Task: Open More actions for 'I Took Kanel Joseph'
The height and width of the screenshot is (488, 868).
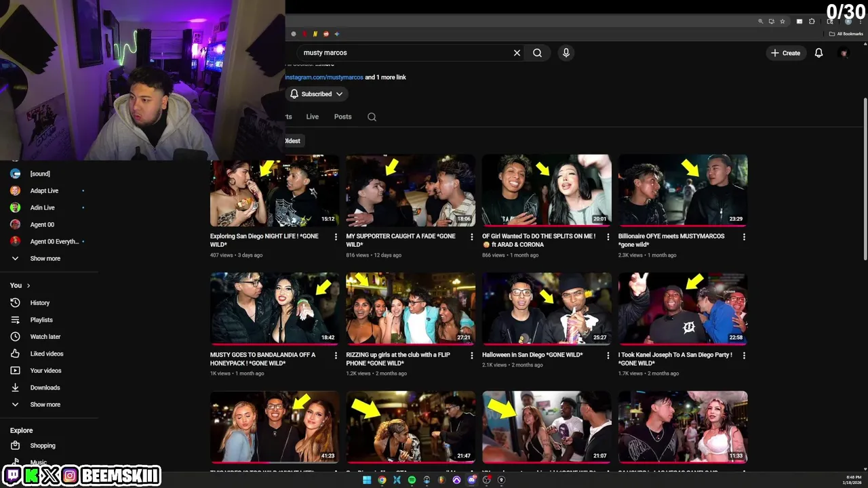Action: pyautogui.click(x=744, y=356)
